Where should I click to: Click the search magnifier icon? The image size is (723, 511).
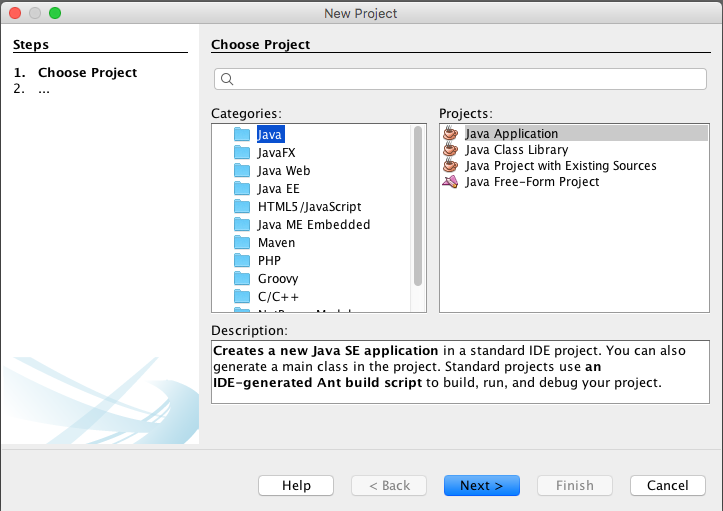click(x=227, y=79)
